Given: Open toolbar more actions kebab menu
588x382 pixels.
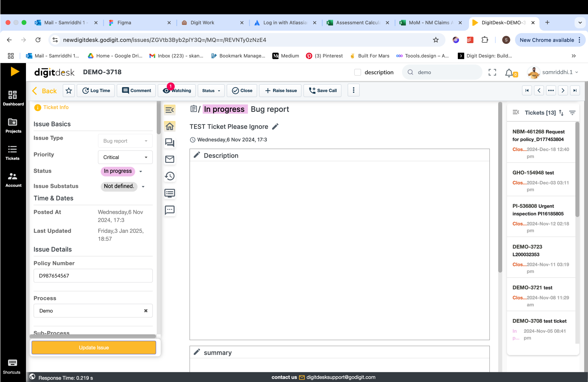Looking at the screenshot, I should [x=353, y=90].
